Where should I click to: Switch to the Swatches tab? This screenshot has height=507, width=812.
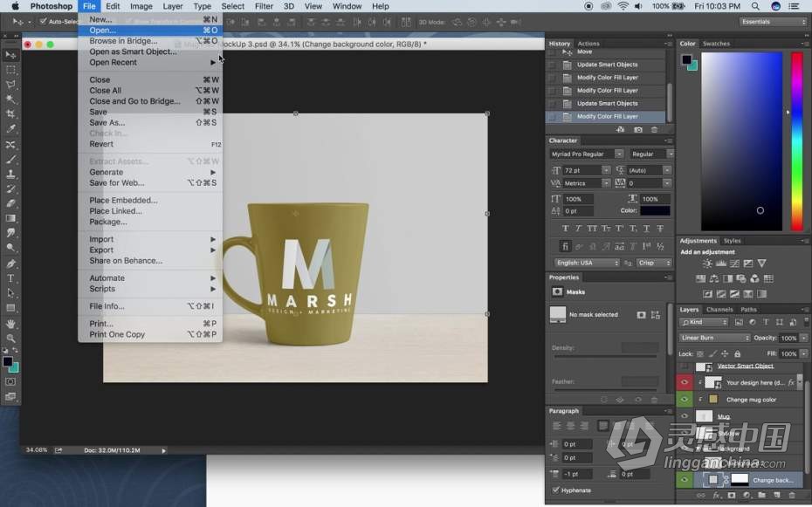pyautogui.click(x=716, y=44)
